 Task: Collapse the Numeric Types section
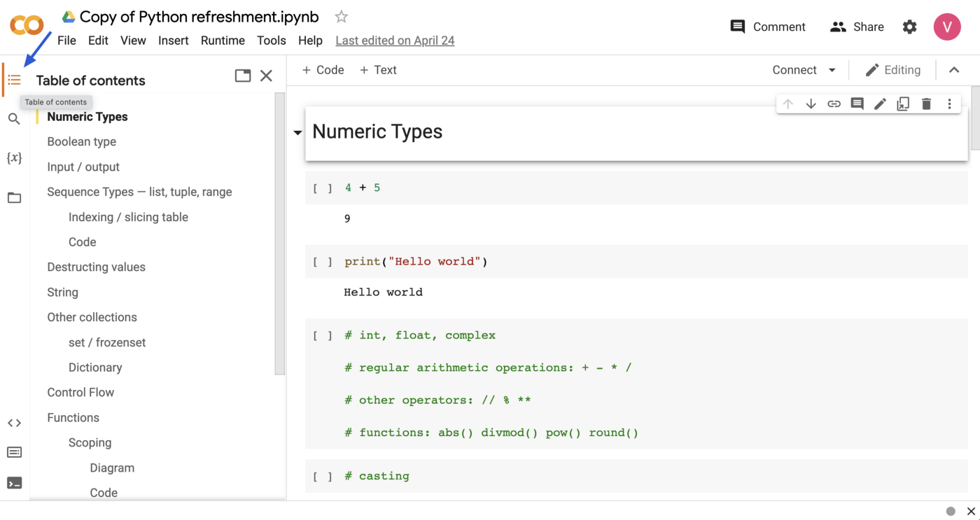pos(297,132)
